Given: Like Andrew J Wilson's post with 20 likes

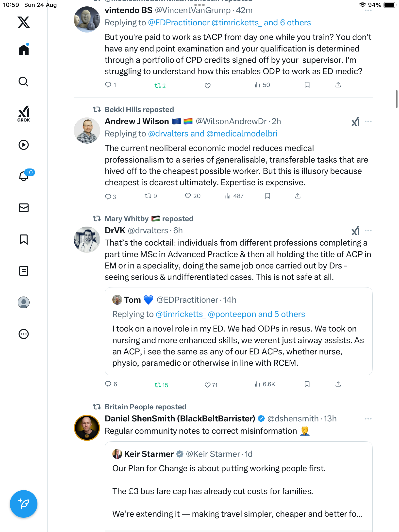Looking at the screenshot, I should tap(188, 196).
